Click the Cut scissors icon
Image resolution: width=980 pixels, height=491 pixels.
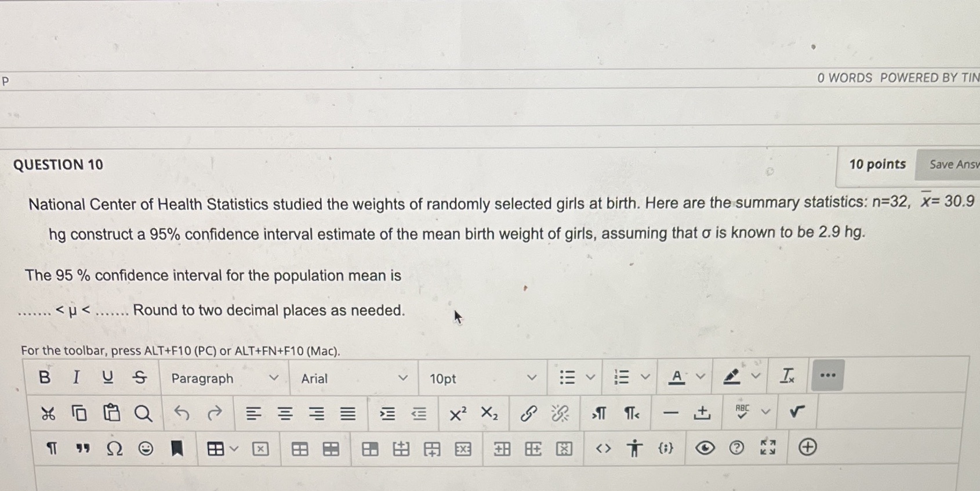[48, 414]
